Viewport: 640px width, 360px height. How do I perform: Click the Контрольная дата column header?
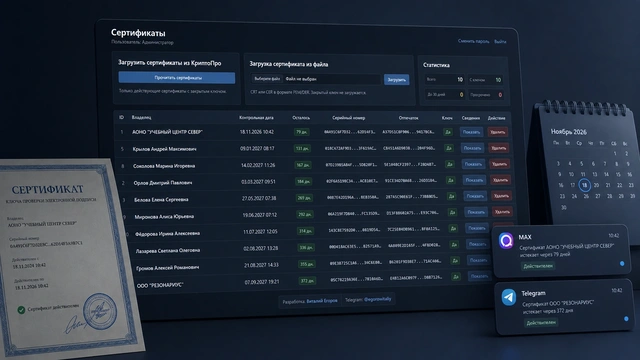point(256,118)
